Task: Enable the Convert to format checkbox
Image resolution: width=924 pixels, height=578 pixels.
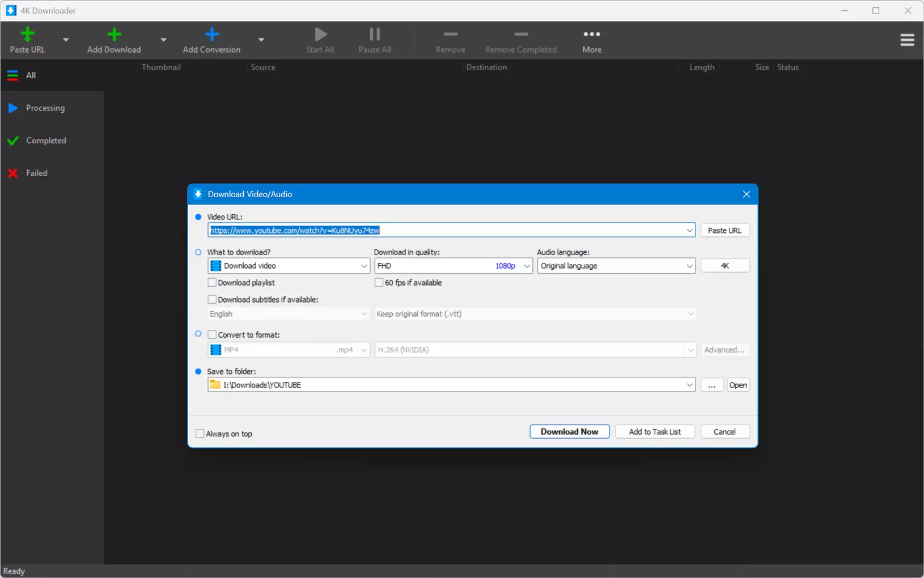Action: tap(212, 335)
